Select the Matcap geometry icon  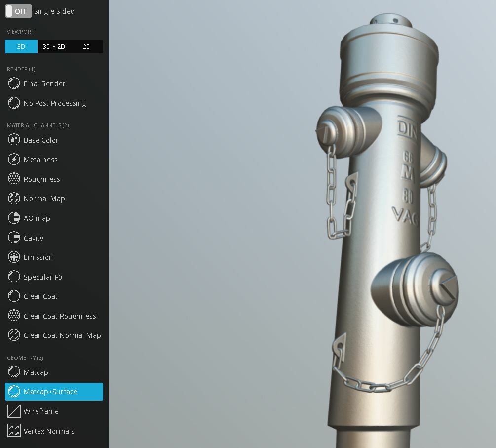(x=14, y=372)
